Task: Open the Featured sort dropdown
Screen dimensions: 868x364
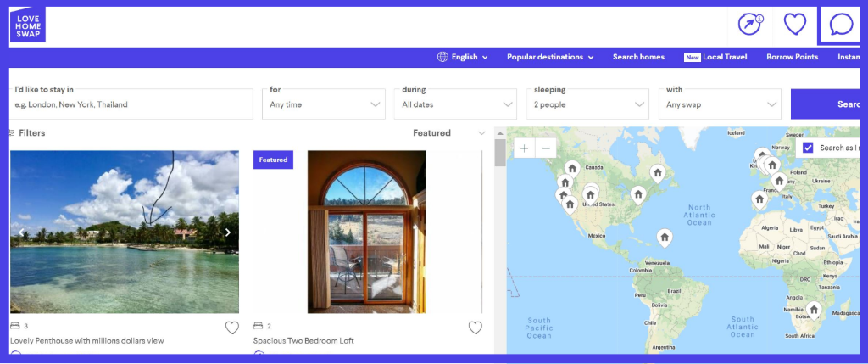Action: 449,133
